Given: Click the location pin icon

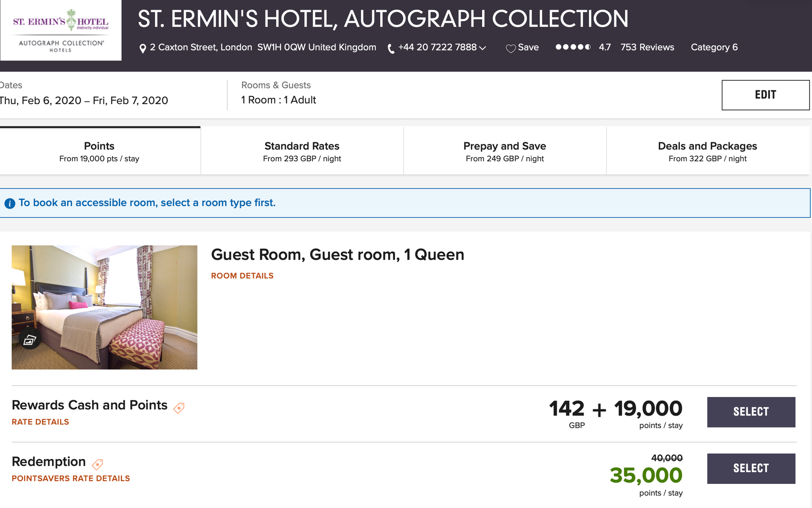Looking at the screenshot, I should (142, 47).
